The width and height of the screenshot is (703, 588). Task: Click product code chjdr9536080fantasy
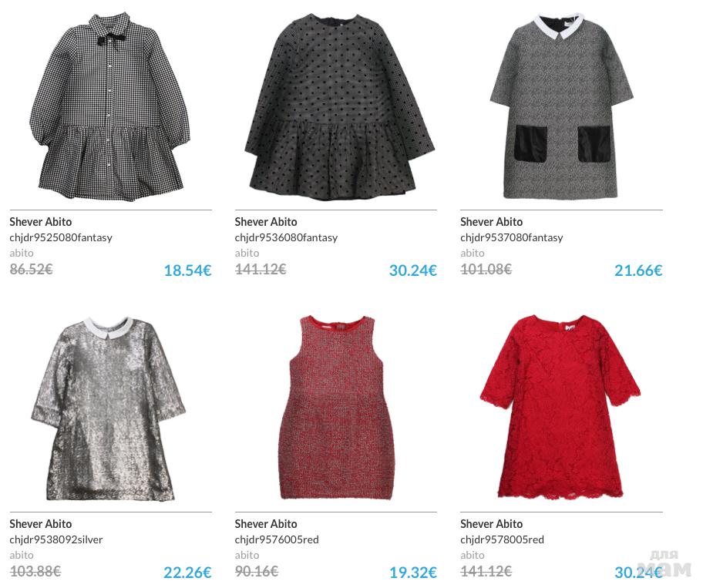coord(286,237)
